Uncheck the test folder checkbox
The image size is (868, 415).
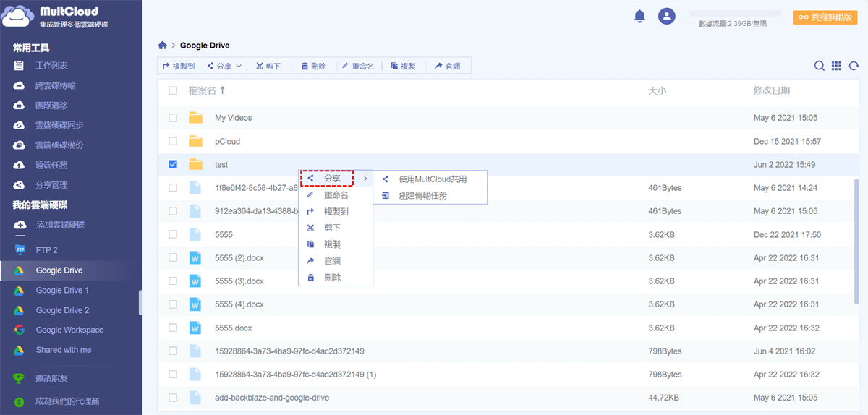tap(173, 165)
